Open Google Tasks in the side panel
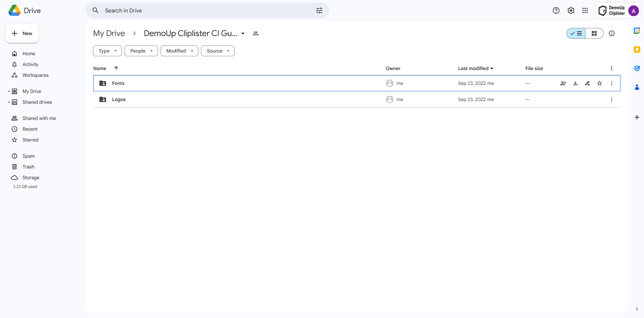 (637, 68)
